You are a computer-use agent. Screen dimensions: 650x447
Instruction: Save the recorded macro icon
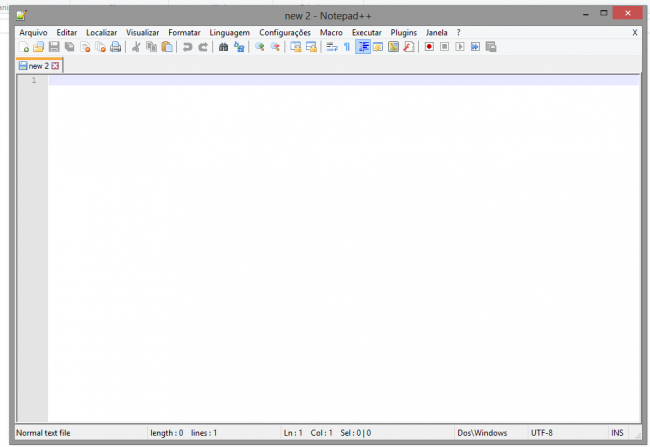pyautogui.click(x=491, y=47)
